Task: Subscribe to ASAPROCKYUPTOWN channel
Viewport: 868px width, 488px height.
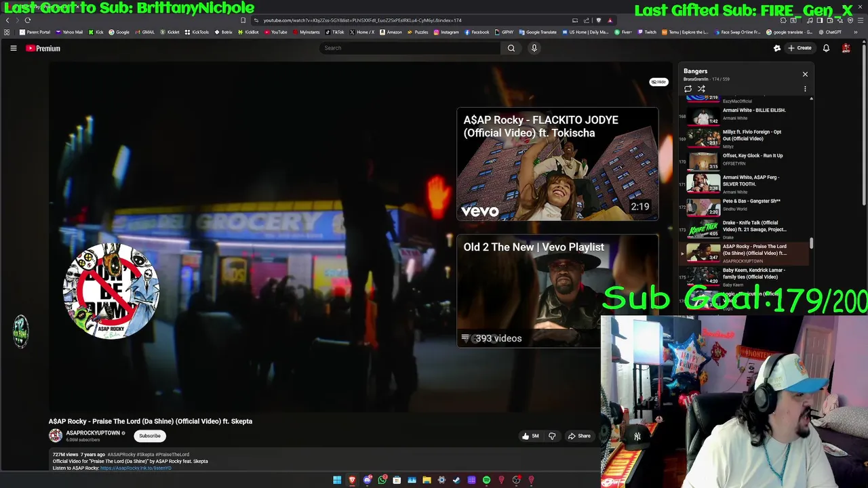Action: (150, 436)
